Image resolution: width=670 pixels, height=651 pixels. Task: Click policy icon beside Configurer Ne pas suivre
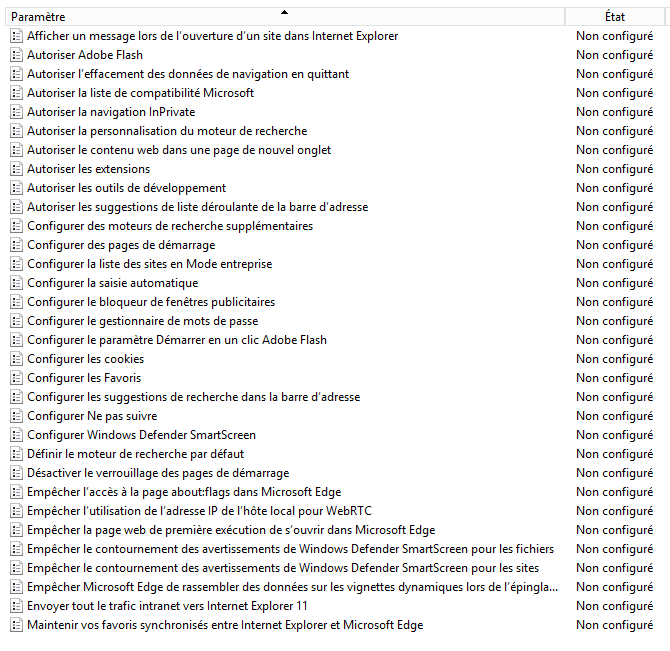tap(16, 416)
